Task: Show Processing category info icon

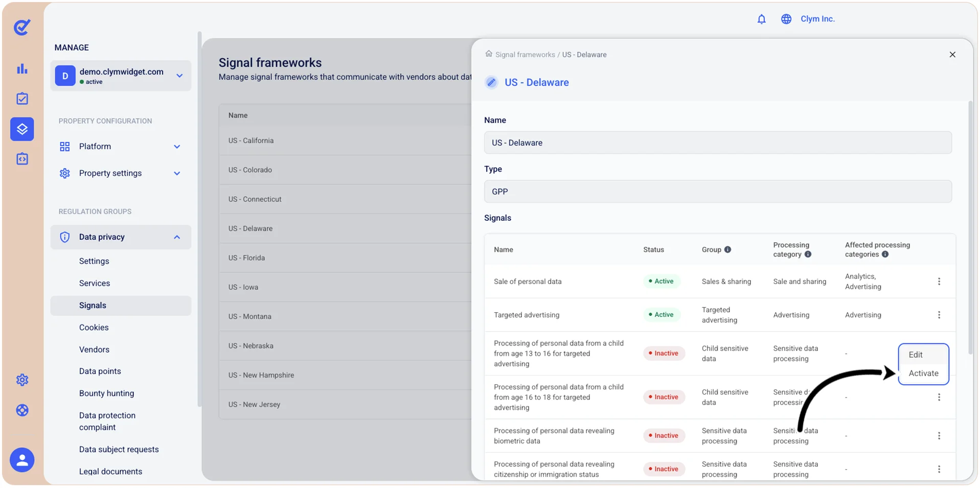Action: pyautogui.click(x=808, y=254)
